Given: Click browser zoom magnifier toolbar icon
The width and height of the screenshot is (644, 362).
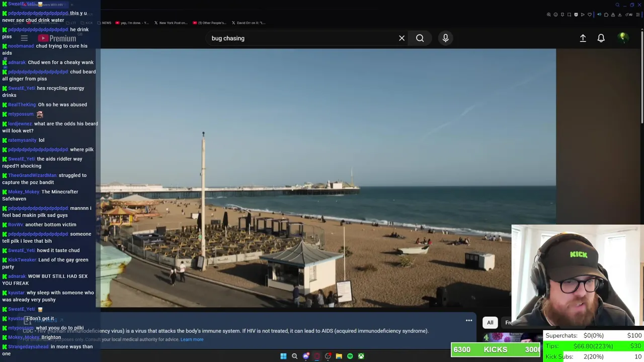Looking at the screenshot, I should click(549, 15).
